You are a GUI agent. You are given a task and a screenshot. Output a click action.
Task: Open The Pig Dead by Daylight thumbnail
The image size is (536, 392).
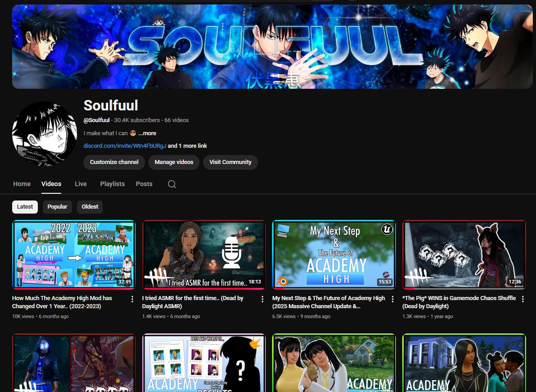tap(464, 255)
